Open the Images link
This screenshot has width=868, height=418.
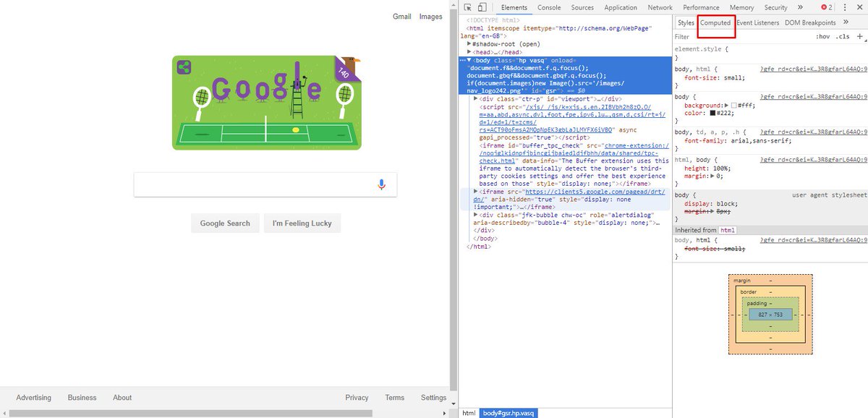[x=431, y=17]
